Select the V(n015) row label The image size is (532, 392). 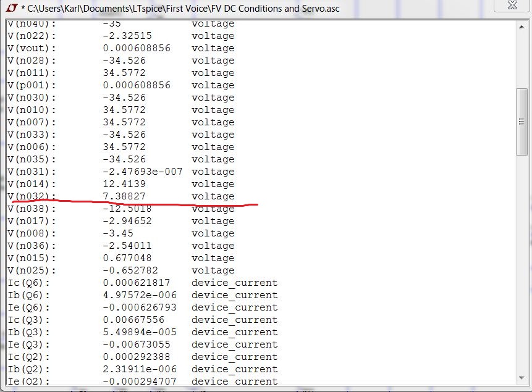coord(32,258)
